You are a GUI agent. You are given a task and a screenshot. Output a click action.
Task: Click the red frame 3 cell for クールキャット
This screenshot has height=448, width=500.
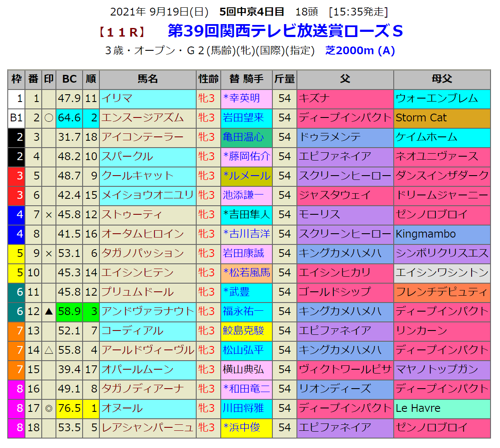(16, 176)
